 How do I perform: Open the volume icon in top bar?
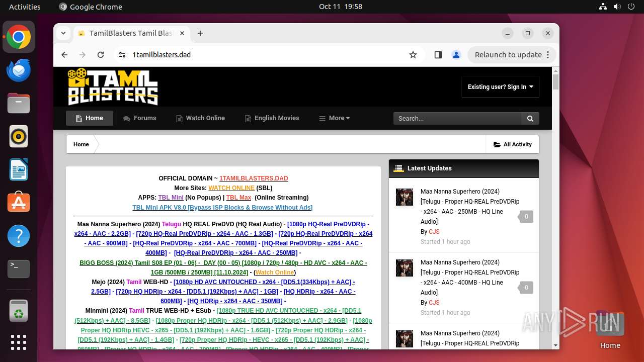[x=617, y=7]
